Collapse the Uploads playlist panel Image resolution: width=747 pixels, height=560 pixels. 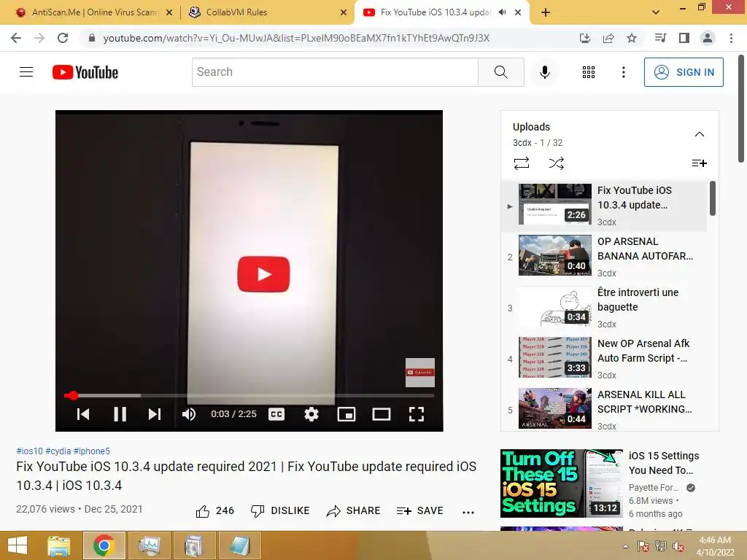699,134
